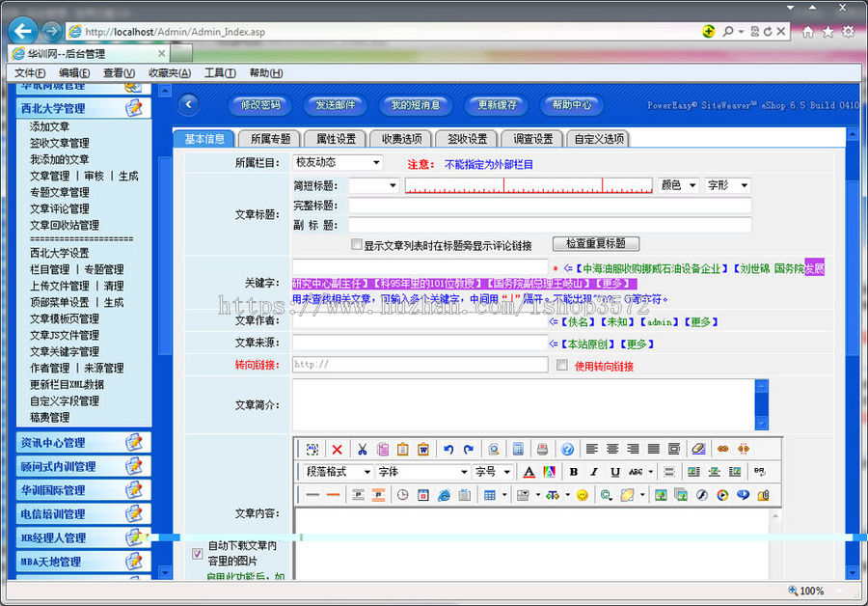Expand the table insert dropdown arrow
The height and width of the screenshot is (606, 868).
pos(504,495)
